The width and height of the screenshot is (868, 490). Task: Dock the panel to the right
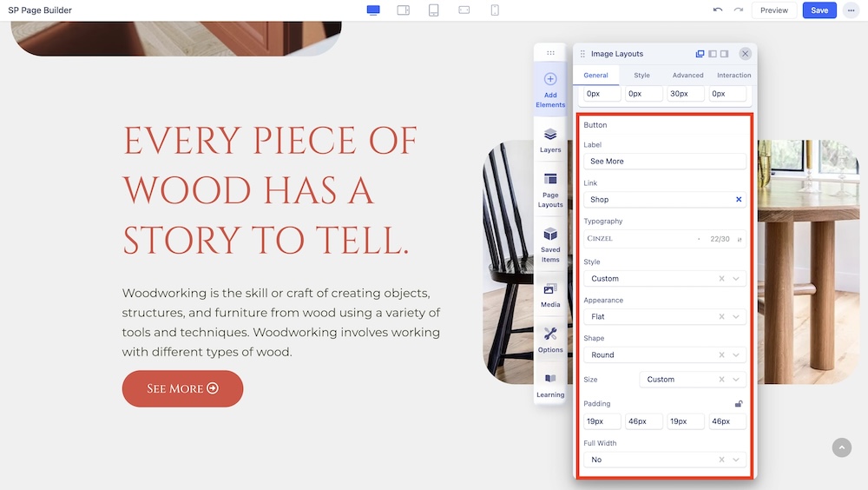(724, 54)
